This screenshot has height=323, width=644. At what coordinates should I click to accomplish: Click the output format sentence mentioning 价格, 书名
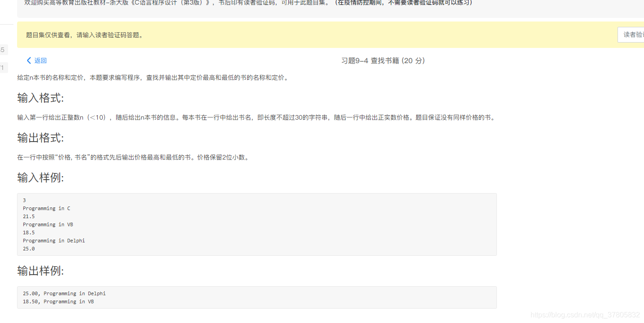point(133,157)
